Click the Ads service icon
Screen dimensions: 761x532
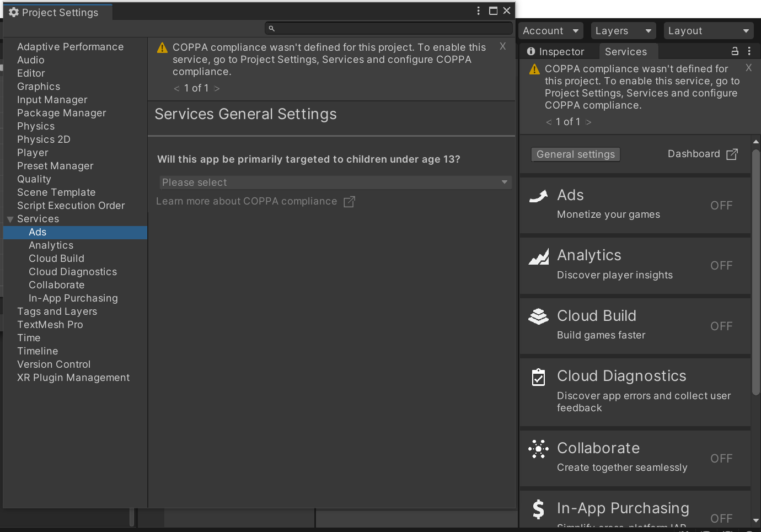point(538,196)
